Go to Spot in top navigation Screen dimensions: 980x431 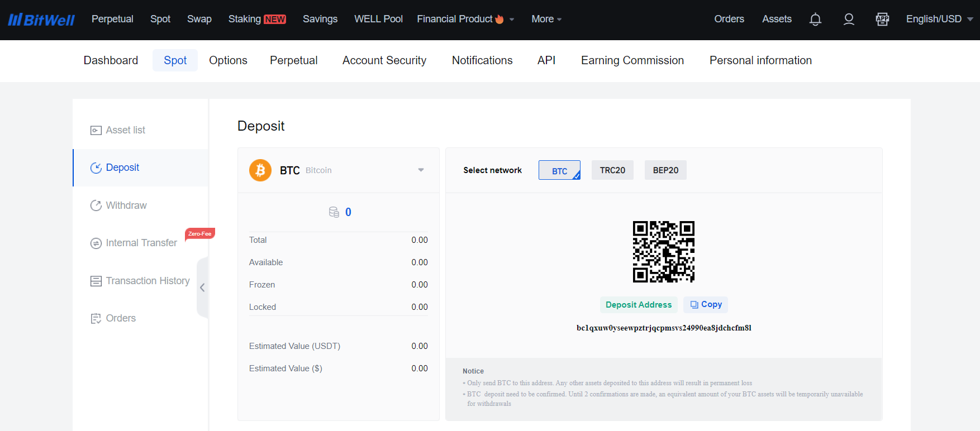point(160,19)
